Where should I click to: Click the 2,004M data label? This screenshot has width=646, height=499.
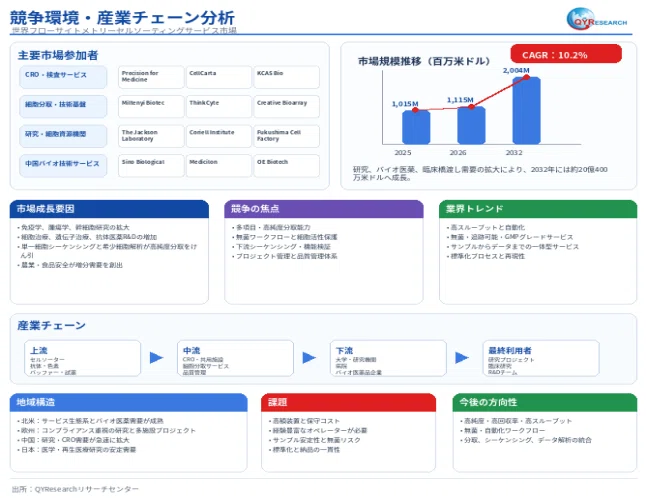tap(516, 70)
